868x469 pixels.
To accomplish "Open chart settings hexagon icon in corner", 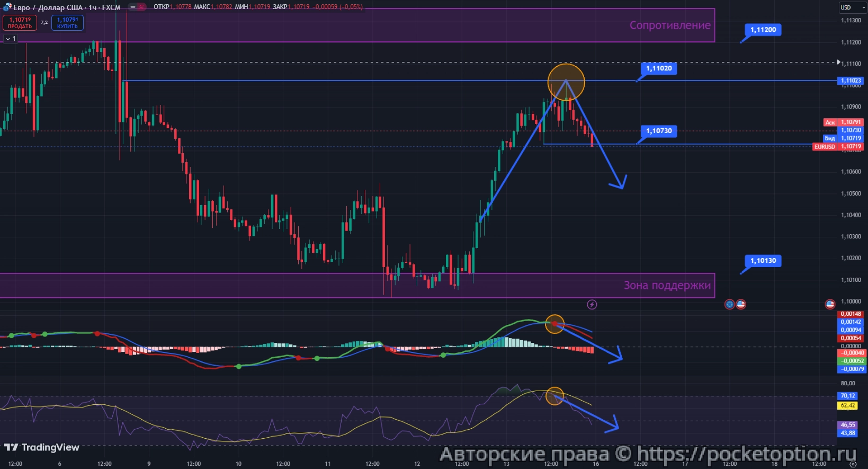I will [x=853, y=464].
